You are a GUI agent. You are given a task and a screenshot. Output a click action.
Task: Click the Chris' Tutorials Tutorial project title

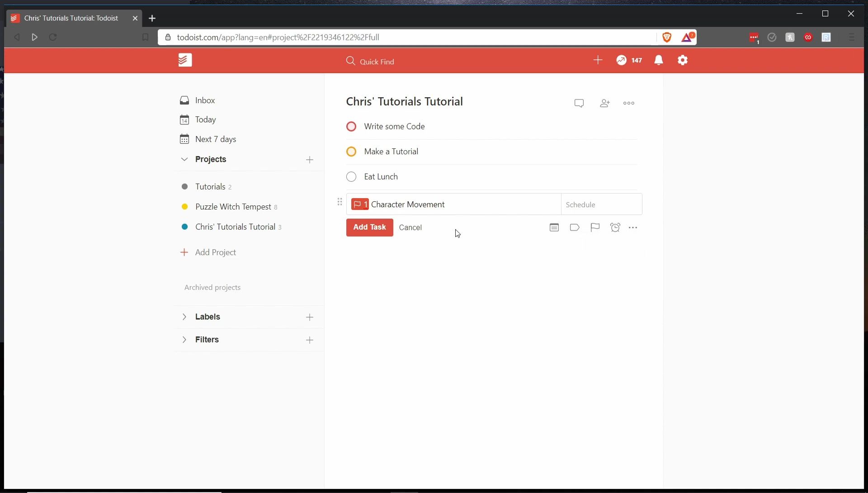click(404, 102)
